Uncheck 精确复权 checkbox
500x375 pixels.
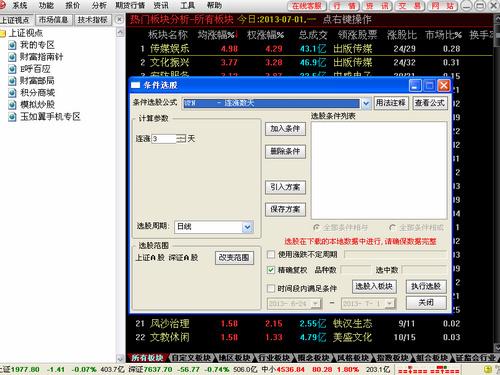pos(271,270)
